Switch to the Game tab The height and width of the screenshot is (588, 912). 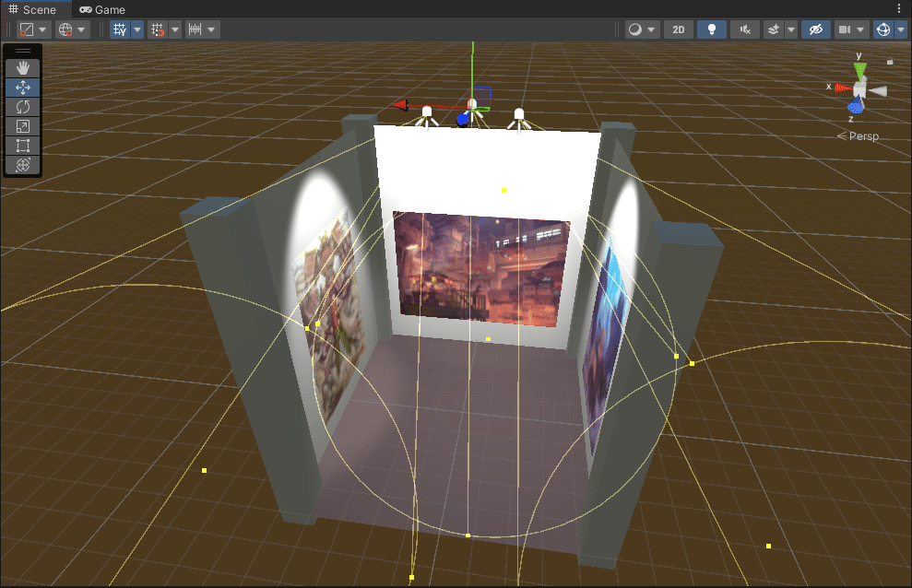pos(102,9)
